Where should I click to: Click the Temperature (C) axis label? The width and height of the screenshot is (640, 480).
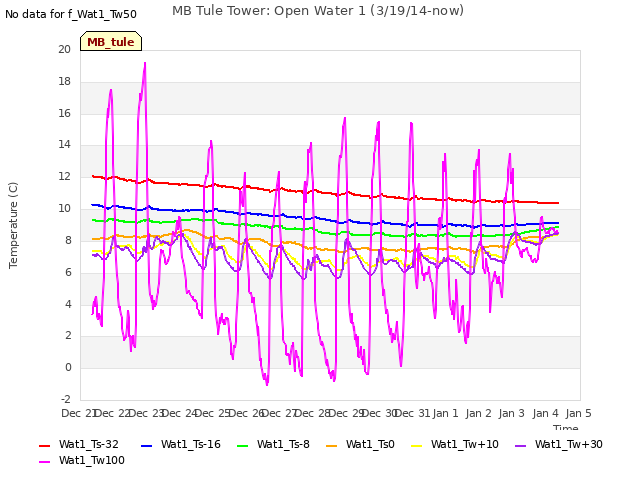(13, 225)
